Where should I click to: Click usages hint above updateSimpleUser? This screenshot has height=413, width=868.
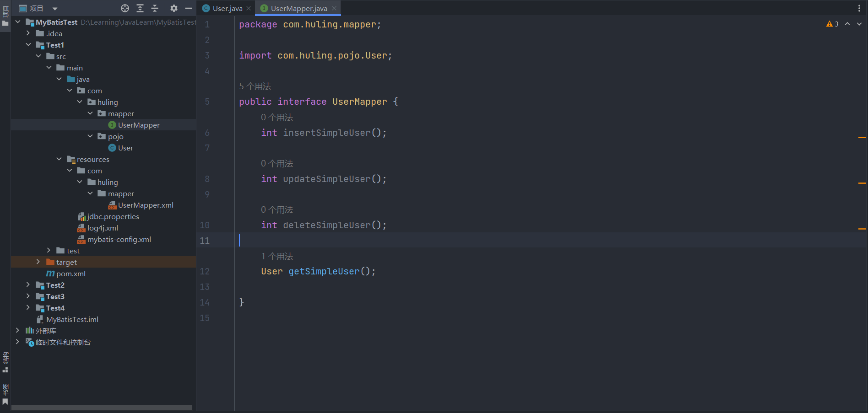277,163
